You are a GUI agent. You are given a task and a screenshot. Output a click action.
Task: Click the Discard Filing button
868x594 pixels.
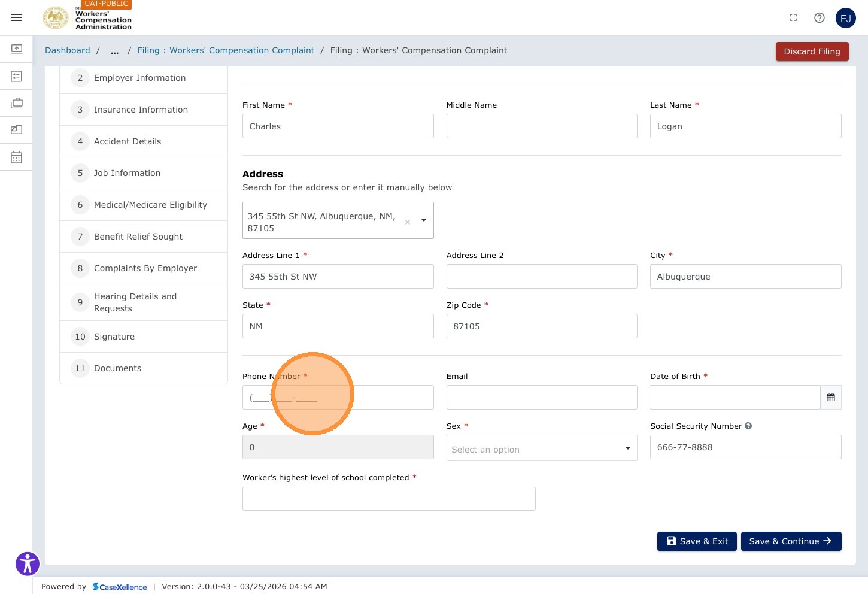click(x=812, y=51)
